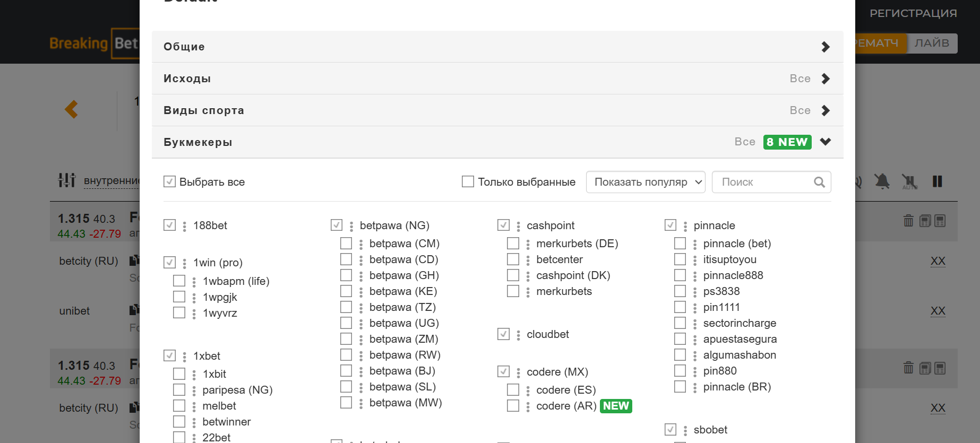Uncheck the cloudbet checkbox
Screen dimensions: 980x443
503,334
